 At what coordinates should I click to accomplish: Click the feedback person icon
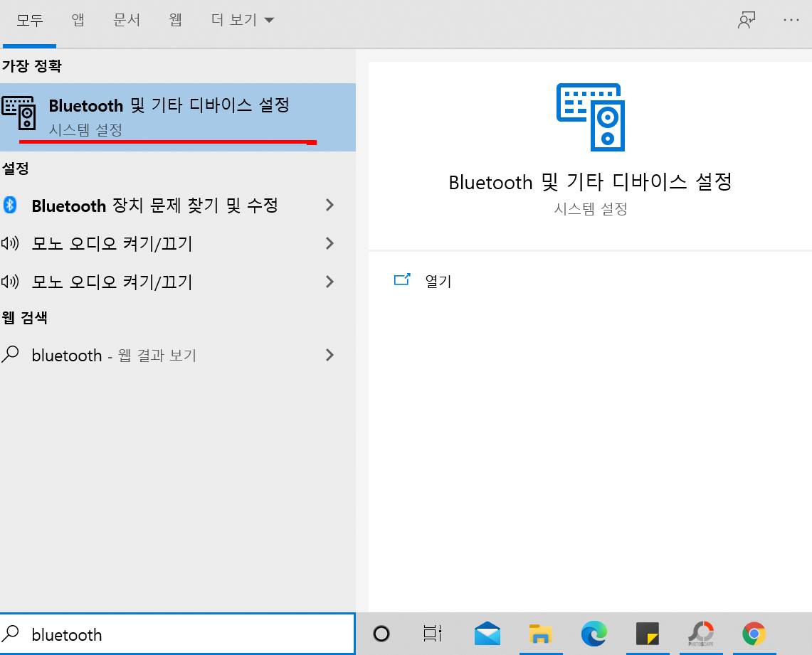(x=747, y=20)
